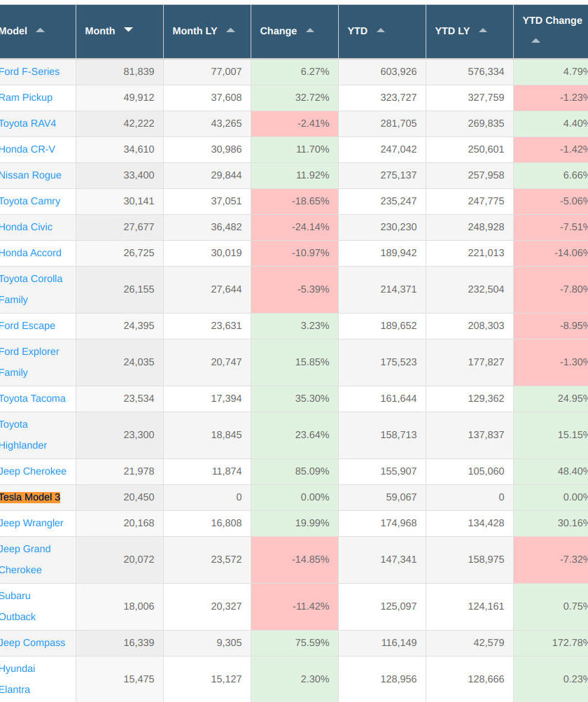This screenshot has width=588, height=702.
Task: Select Ram Pickup YTD LY 327,759
Action: click(x=486, y=97)
